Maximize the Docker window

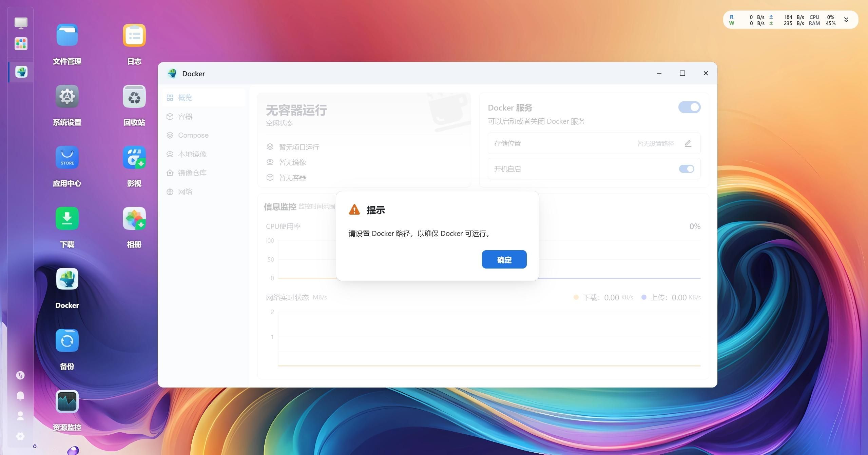pyautogui.click(x=682, y=73)
